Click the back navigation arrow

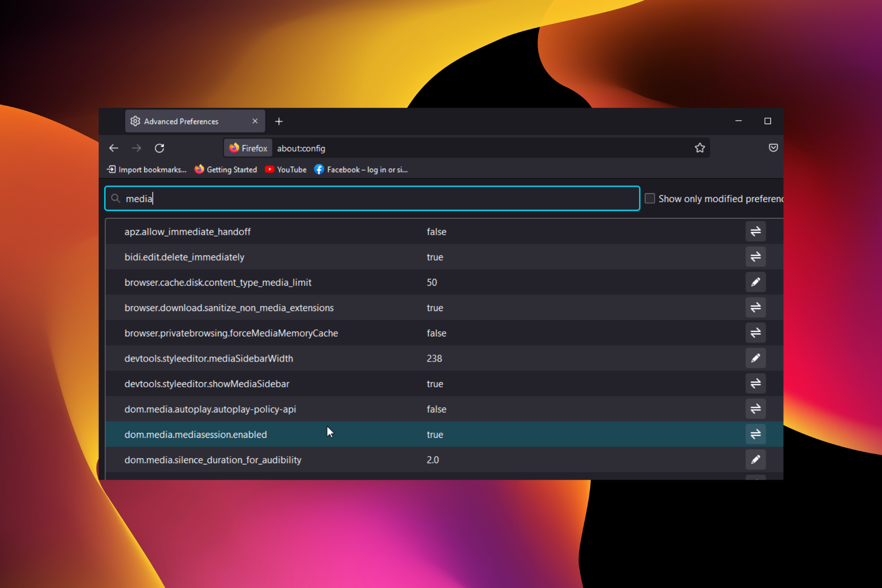(x=114, y=148)
